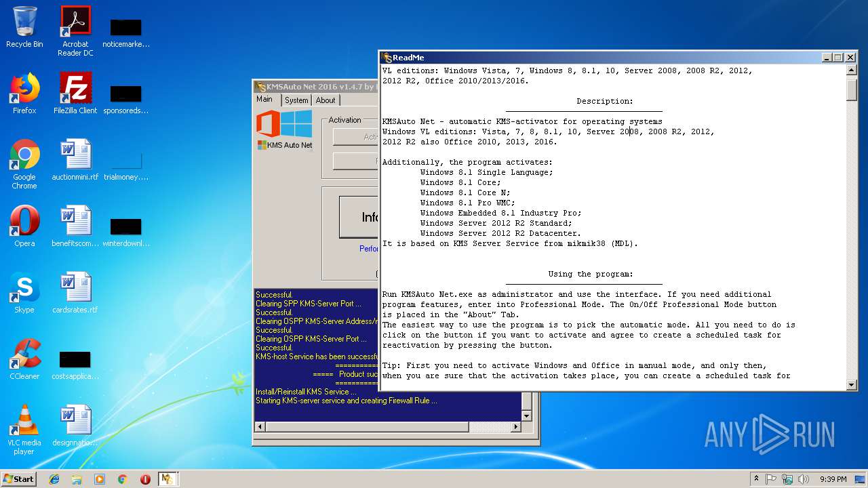Click ReadMe scrollbar up arrow

[852, 70]
